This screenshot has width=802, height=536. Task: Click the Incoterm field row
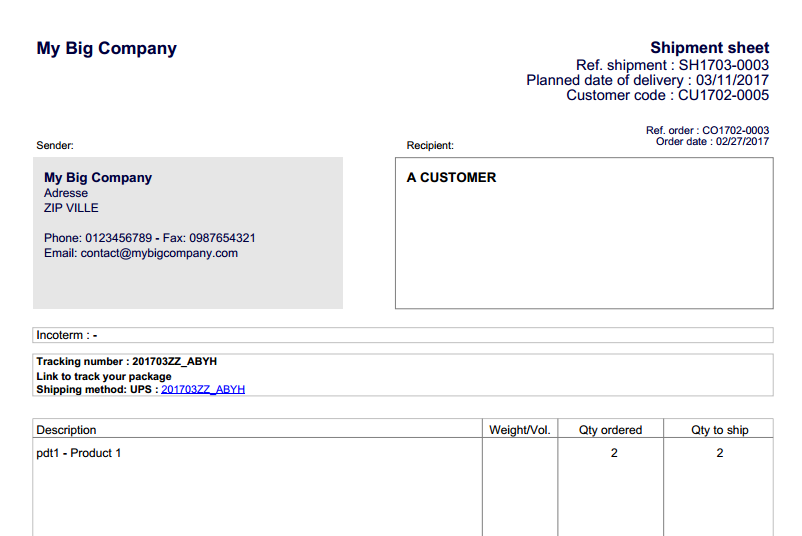tap(402, 335)
